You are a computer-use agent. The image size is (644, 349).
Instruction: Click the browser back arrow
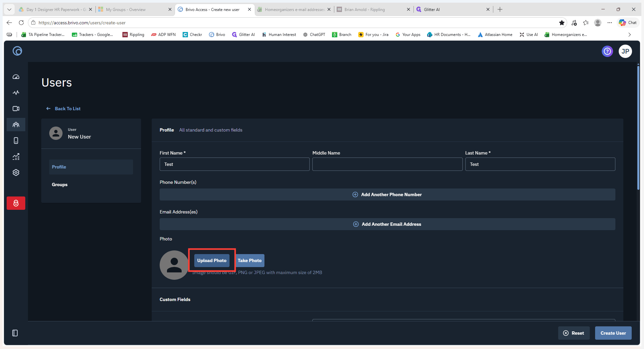point(9,23)
